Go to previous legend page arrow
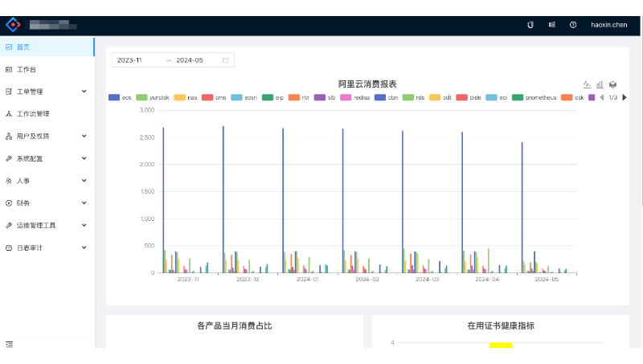643x364 pixels. coord(601,97)
